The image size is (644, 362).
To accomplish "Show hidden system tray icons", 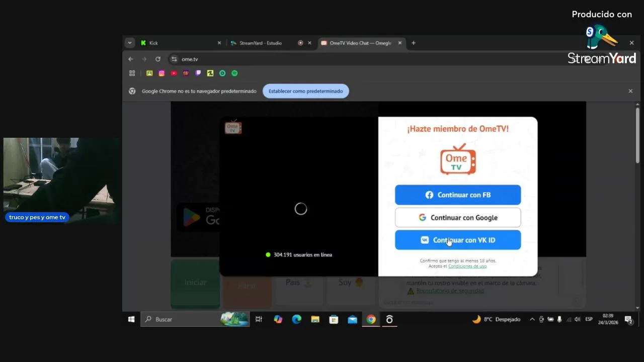I will [x=532, y=319].
